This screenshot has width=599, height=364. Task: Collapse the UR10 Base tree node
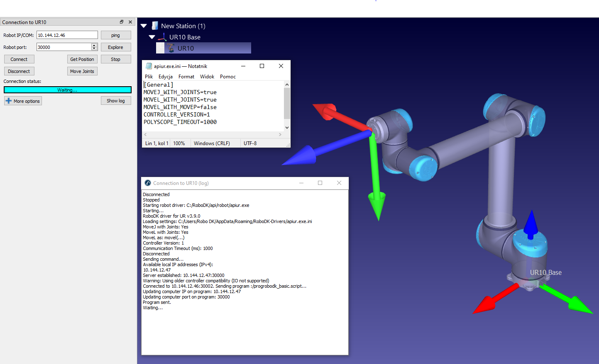click(152, 37)
